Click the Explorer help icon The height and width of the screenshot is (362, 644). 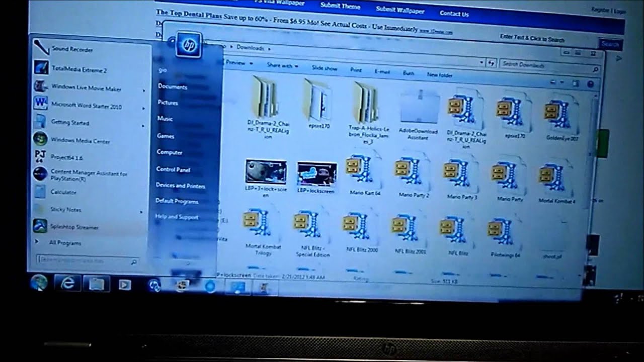pyautogui.click(x=590, y=84)
